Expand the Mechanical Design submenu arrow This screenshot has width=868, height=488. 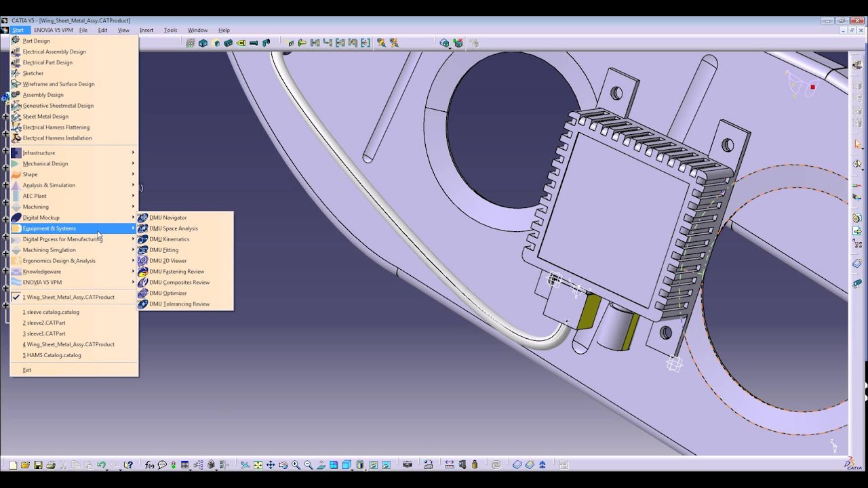pos(133,163)
